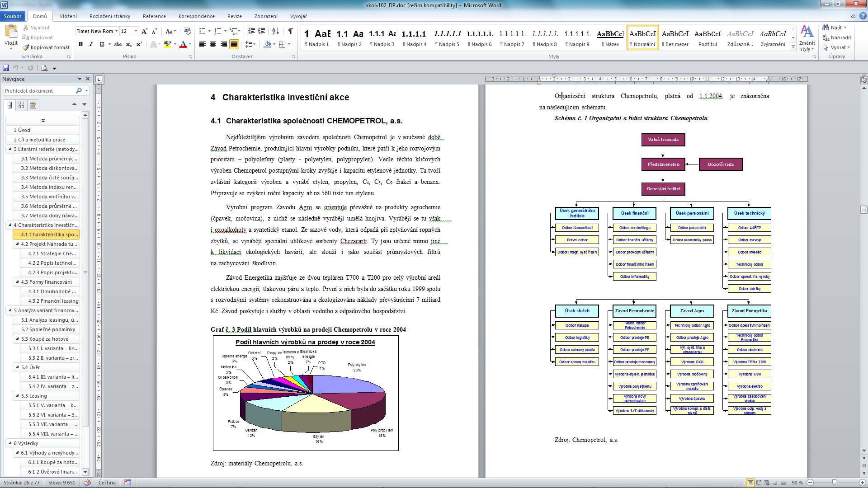The width and height of the screenshot is (868, 488).
Task: Apply shading fill to paragraph
Action: [267, 44]
